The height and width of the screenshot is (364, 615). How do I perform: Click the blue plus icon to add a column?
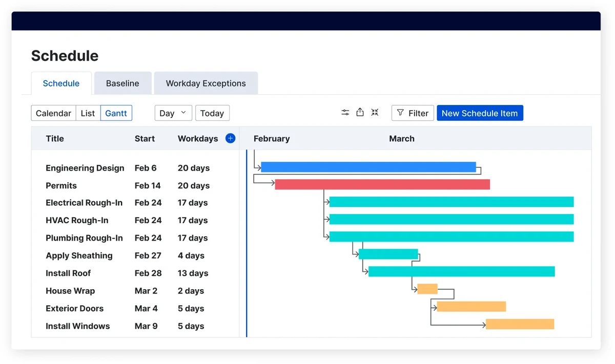[230, 138]
